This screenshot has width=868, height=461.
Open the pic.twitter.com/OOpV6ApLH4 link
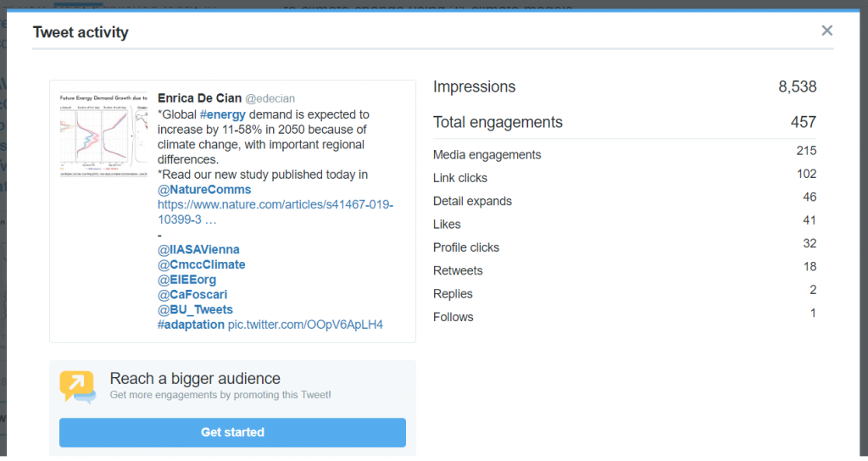click(305, 325)
